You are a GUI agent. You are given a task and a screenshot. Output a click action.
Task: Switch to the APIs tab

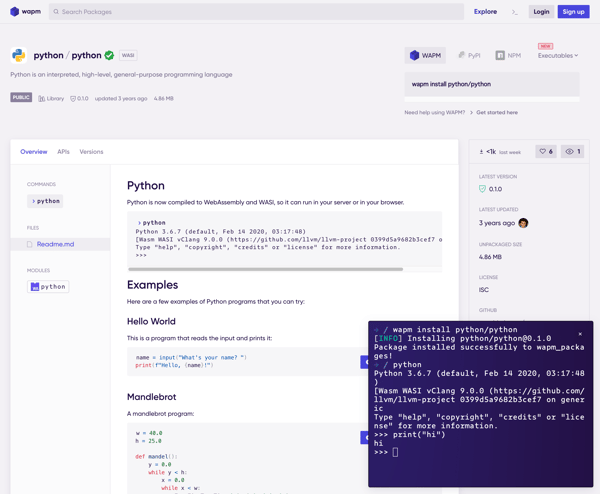coord(63,152)
